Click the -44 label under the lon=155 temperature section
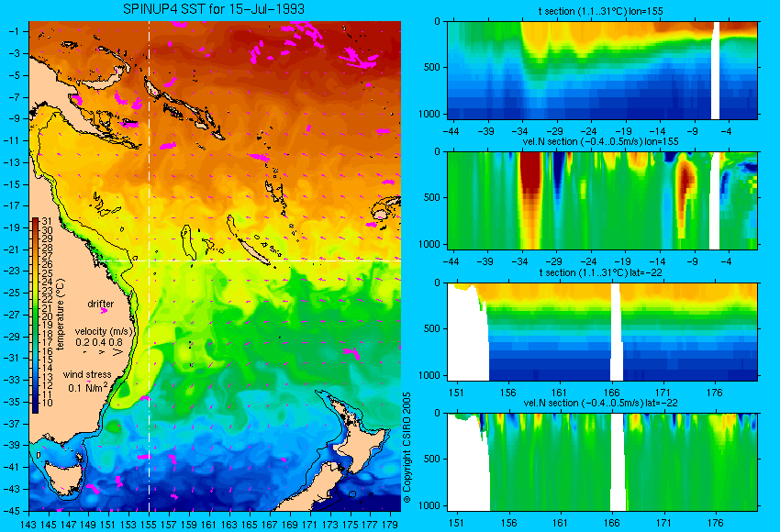Image resolution: width=780 pixels, height=532 pixels. point(451,131)
